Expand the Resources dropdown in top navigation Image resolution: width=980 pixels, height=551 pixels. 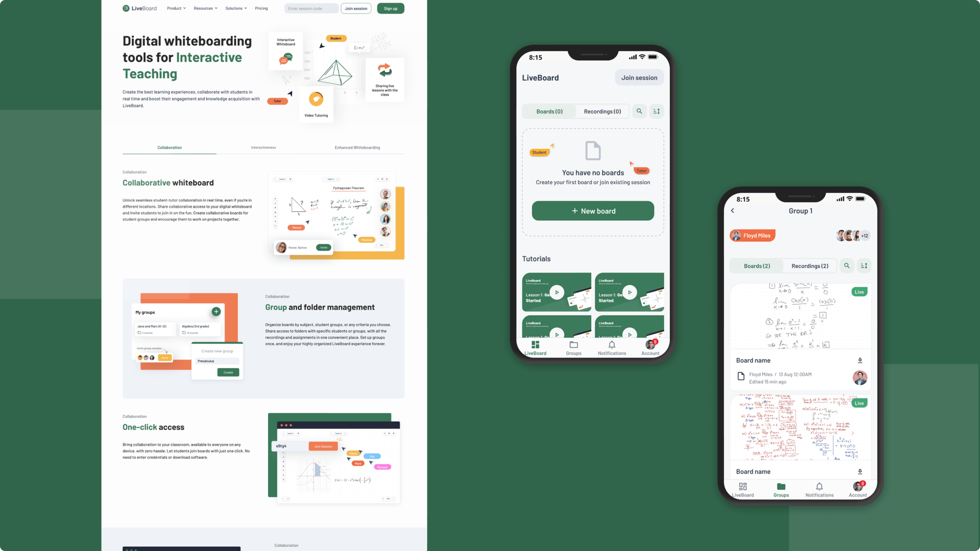204,8
